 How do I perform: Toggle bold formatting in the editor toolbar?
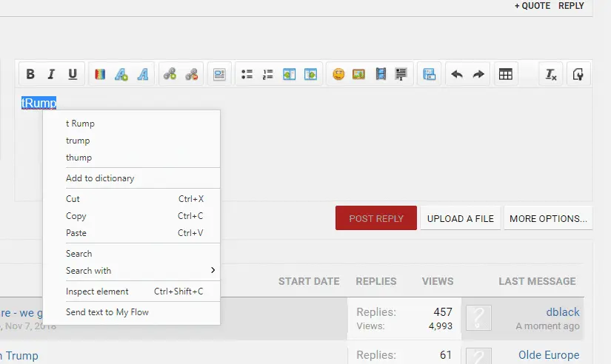(x=30, y=74)
